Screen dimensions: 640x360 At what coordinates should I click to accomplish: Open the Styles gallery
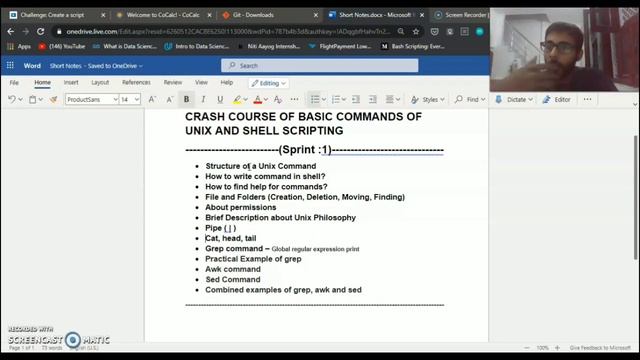pos(427,99)
